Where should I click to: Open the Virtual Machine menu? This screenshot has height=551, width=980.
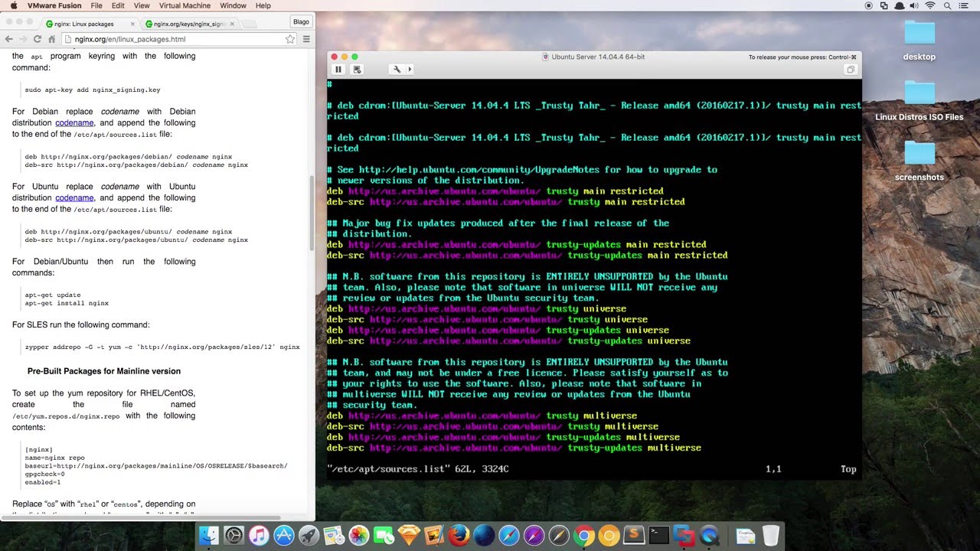point(185,5)
